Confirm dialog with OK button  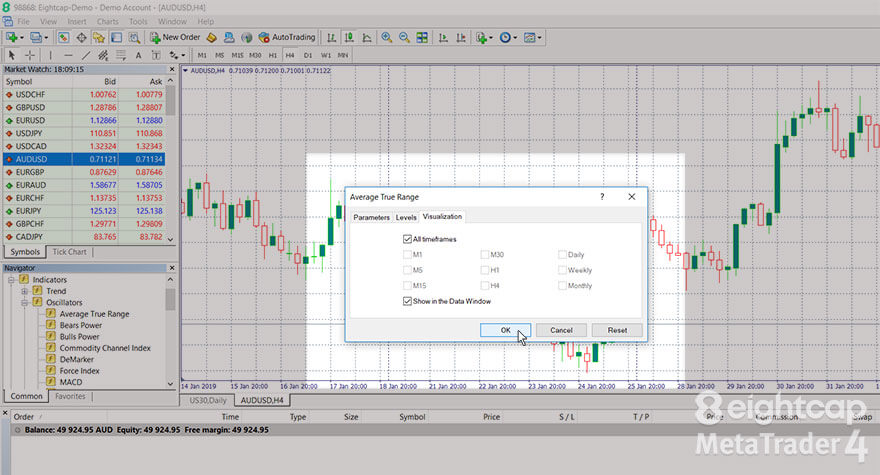(x=506, y=330)
